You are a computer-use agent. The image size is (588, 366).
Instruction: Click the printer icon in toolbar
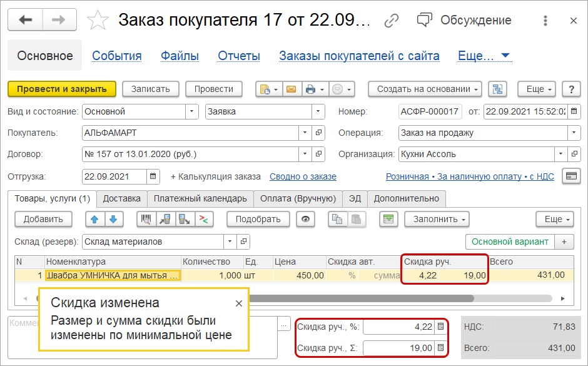pyautogui.click(x=310, y=89)
